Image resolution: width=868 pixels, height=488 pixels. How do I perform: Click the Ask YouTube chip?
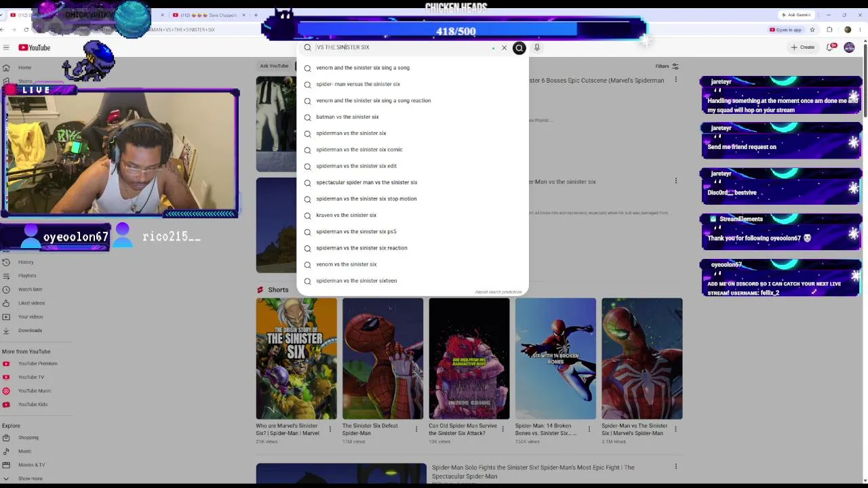pyautogui.click(x=275, y=66)
